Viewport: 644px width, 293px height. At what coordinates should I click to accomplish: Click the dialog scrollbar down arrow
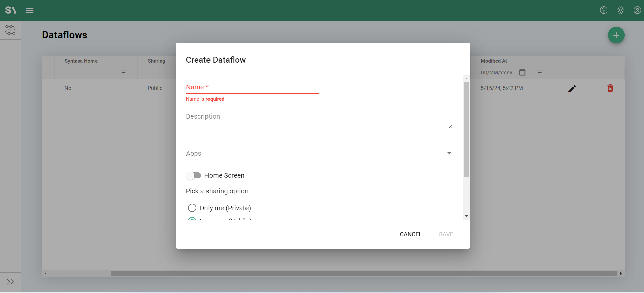tap(466, 216)
